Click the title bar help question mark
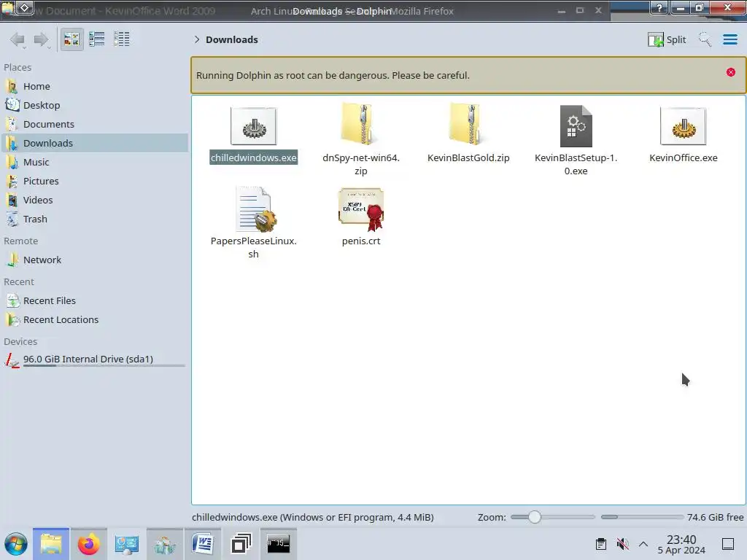 pyautogui.click(x=659, y=7)
